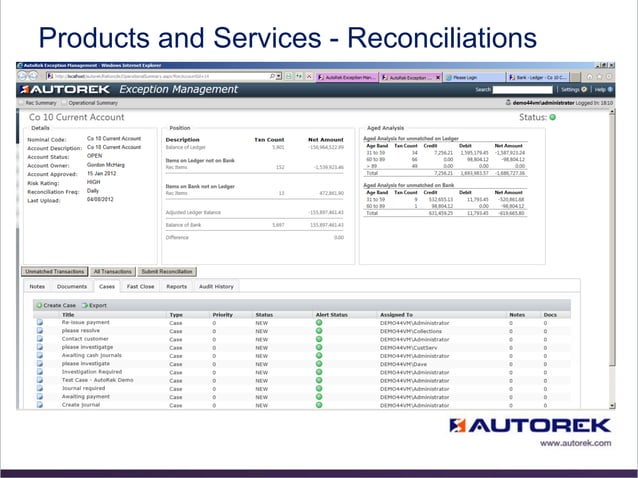The image size is (638, 478).
Task: Select the Documents tab
Action: pos(72,286)
